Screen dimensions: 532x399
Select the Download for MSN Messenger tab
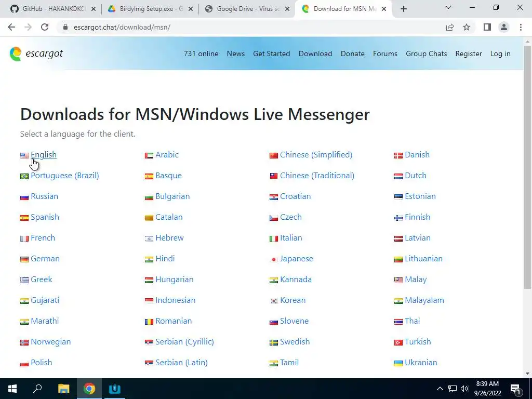344,9
